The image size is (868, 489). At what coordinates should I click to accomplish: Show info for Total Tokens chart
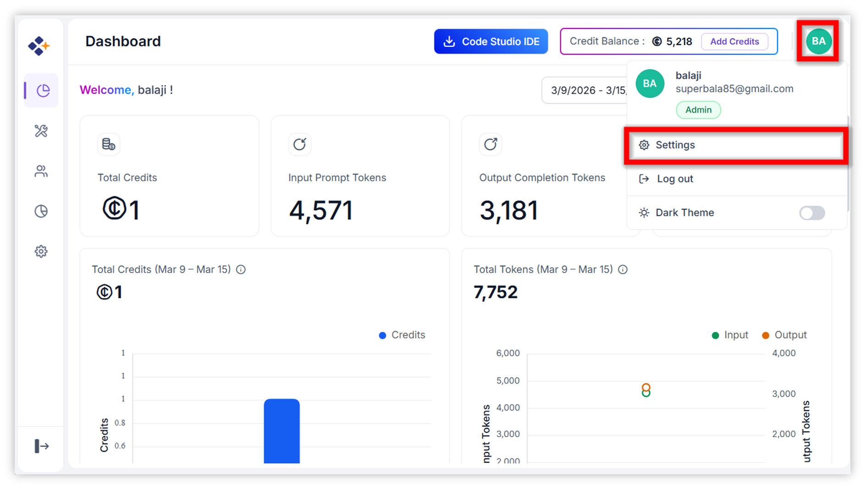pos(623,270)
